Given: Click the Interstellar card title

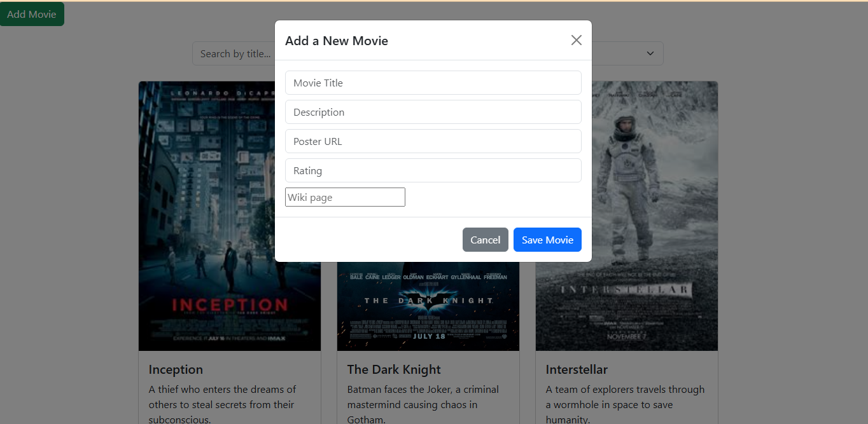Looking at the screenshot, I should pyautogui.click(x=577, y=369).
